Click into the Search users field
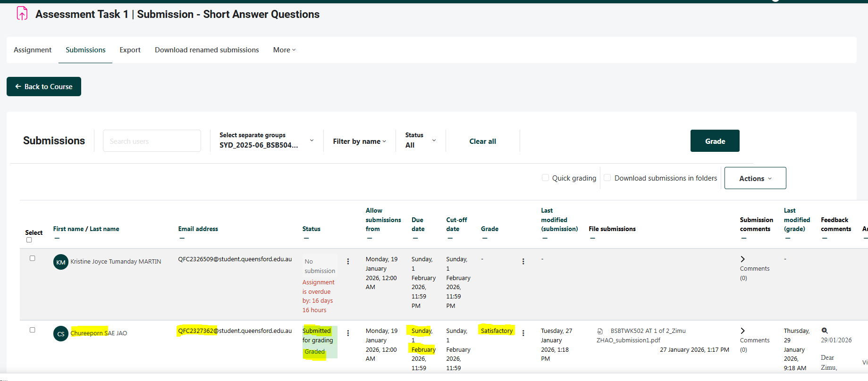This screenshot has height=381, width=868. coord(152,141)
